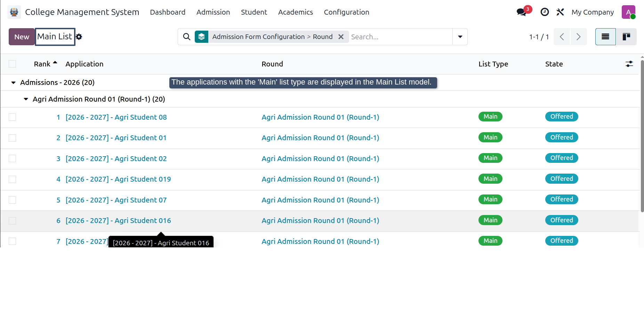Select the checkbox for Agri Student 019 row
Viewport: 644px width, 334px height.
[x=13, y=180]
